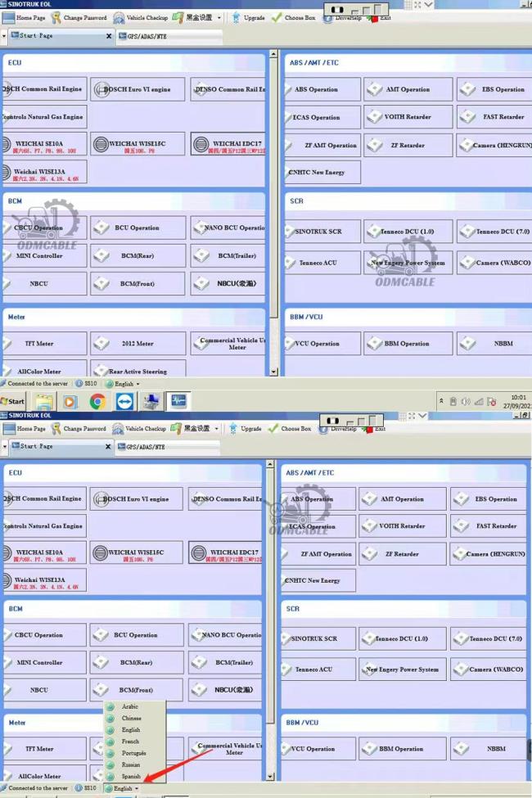Click Vehicle Checkup in lower window toolbar
The image size is (532, 798).
(119, 429)
